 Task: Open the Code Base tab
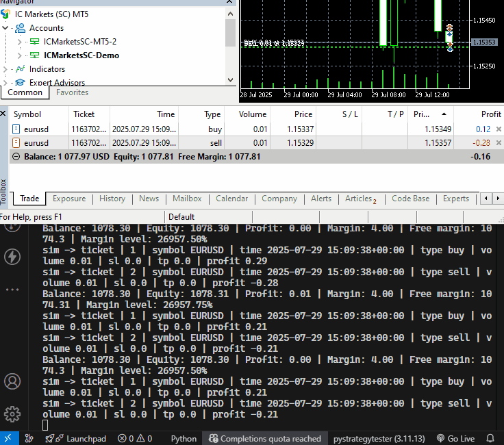click(410, 199)
